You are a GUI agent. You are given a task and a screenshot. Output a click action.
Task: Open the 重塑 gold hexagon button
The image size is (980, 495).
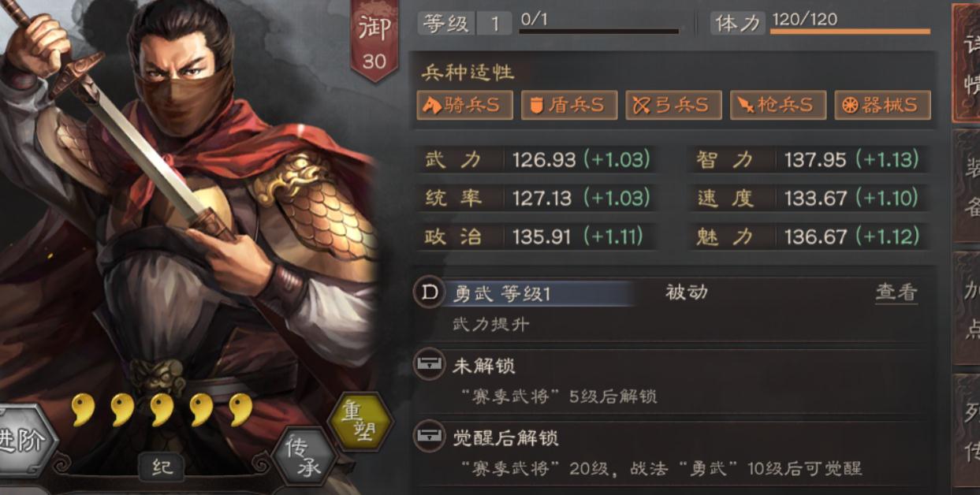(360, 422)
